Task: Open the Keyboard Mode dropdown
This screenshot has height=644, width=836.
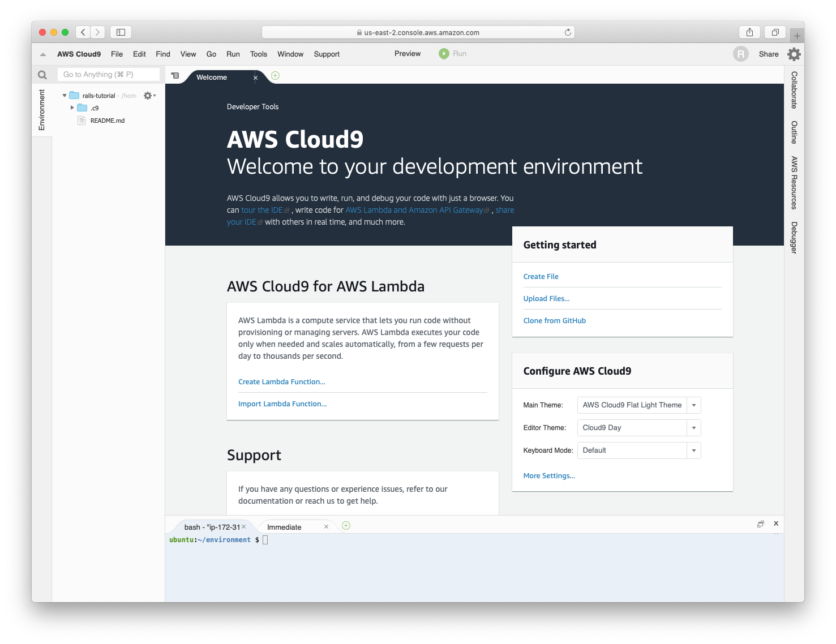Action: tap(693, 450)
